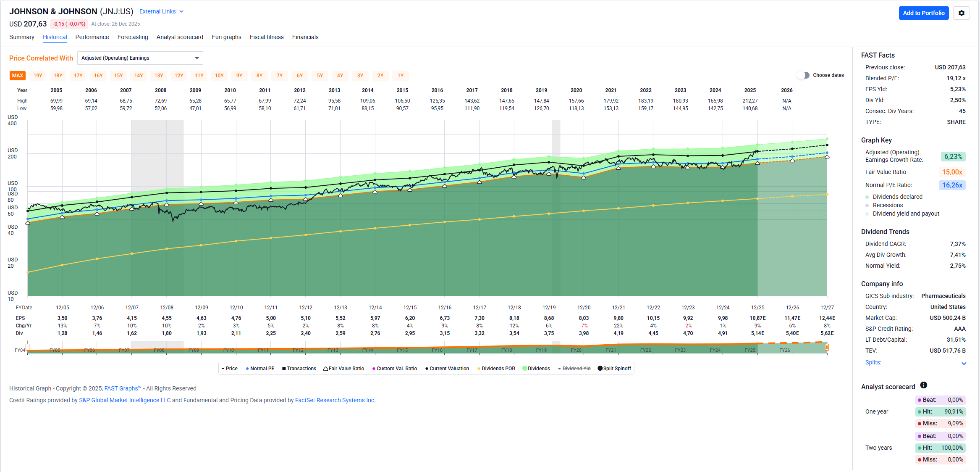The width and height of the screenshot is (980, 472).
Task: Enable the Choose dates switch
Action: point(803,75)
